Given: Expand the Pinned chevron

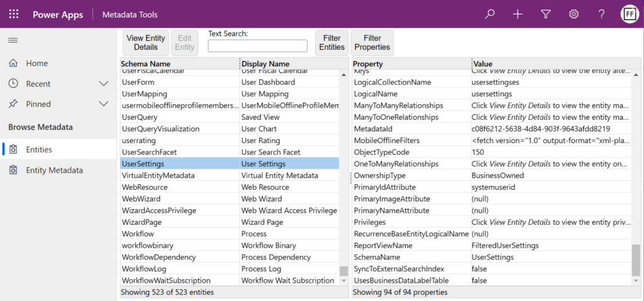Looking at the screenshot, I should coord(104,104).
